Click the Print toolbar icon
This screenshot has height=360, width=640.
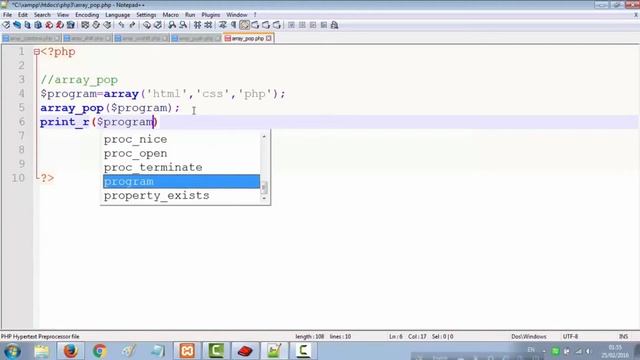pos(70,25)
